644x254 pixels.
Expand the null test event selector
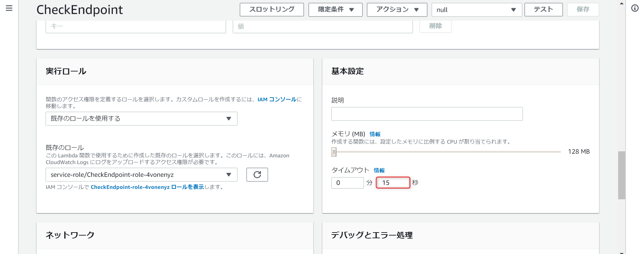coord(476,10)
